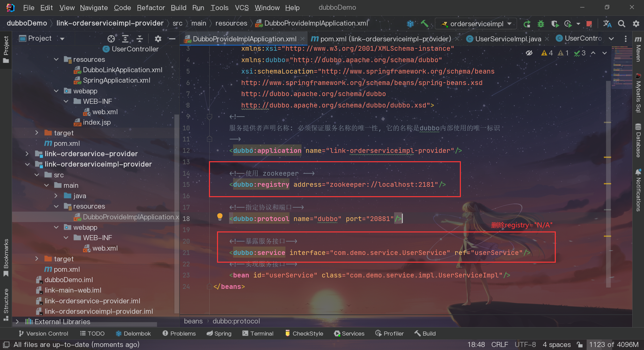Toggle fold marker at line 11

coord(210,139)
